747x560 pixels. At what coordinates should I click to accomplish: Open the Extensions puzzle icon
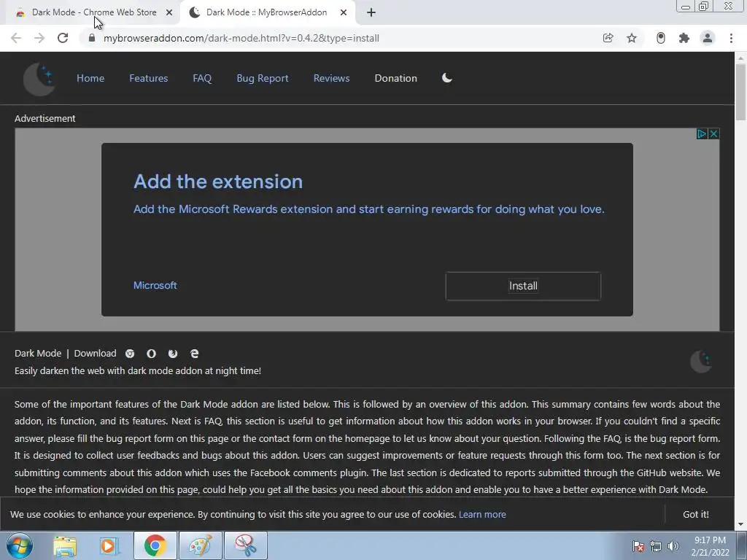[684, 38]
